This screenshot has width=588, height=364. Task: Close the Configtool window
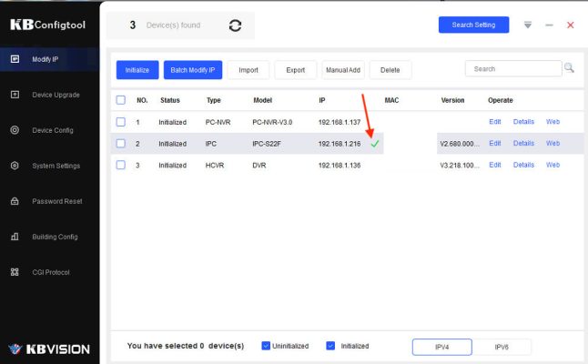(x=571, y=25)
